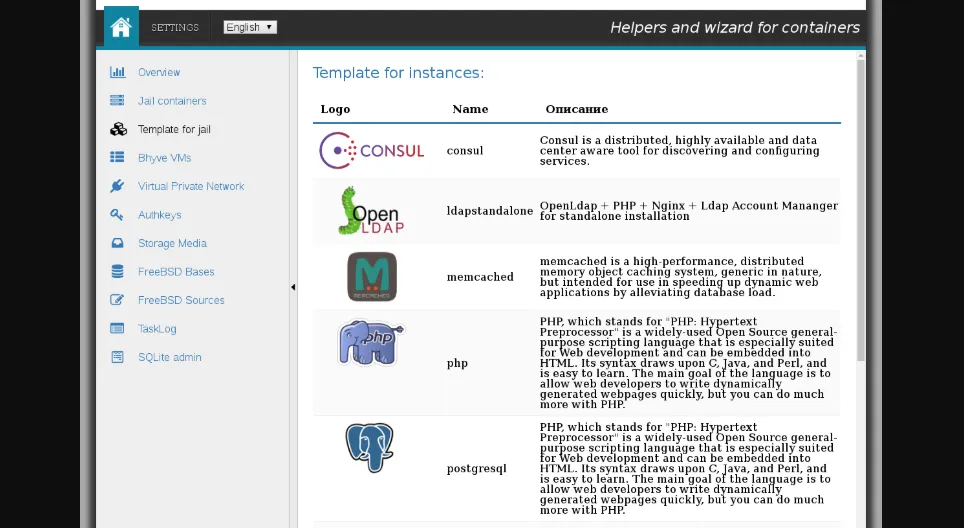Select the php template name
The image size is (964, 528).
pyautogui.click(x=457, y=363)
